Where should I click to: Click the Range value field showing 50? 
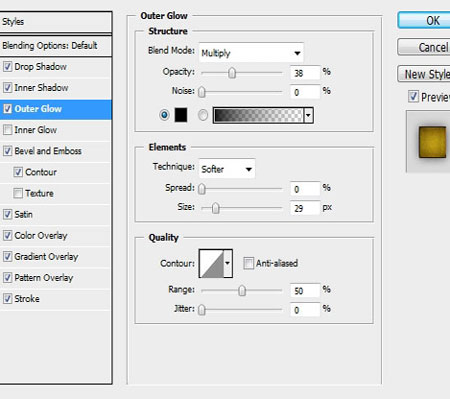point(305,290)
